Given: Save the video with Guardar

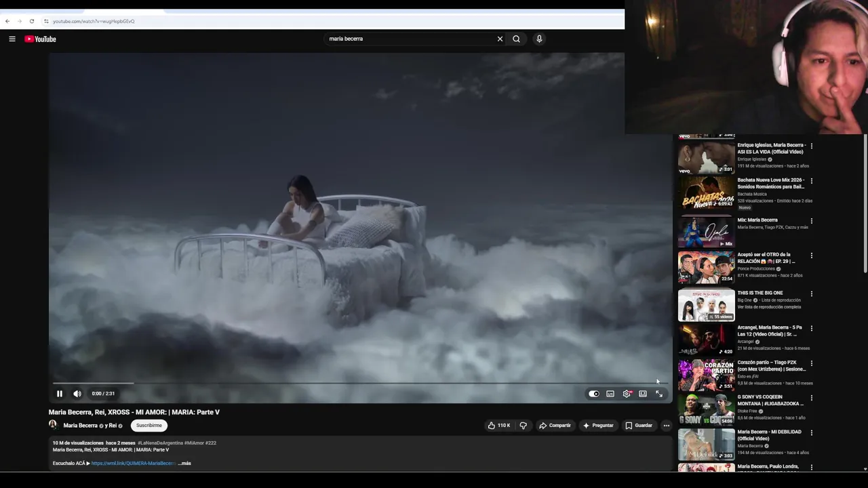Looking at the screenshot, I should click(639, 426).
